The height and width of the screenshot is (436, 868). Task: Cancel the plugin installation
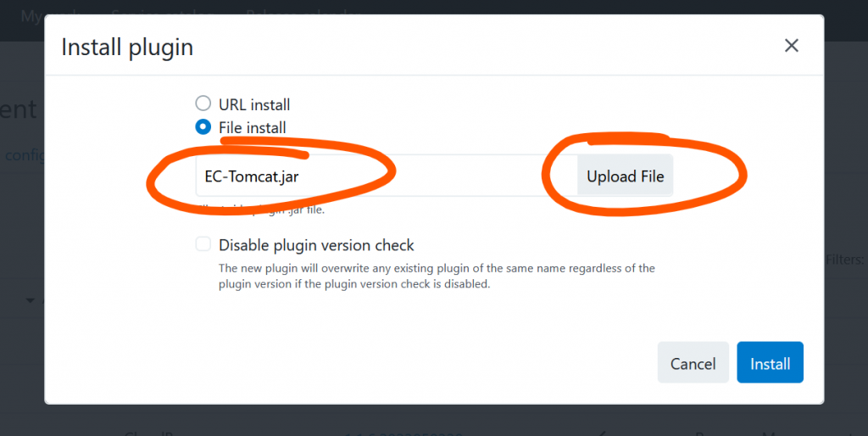(693, 363)
